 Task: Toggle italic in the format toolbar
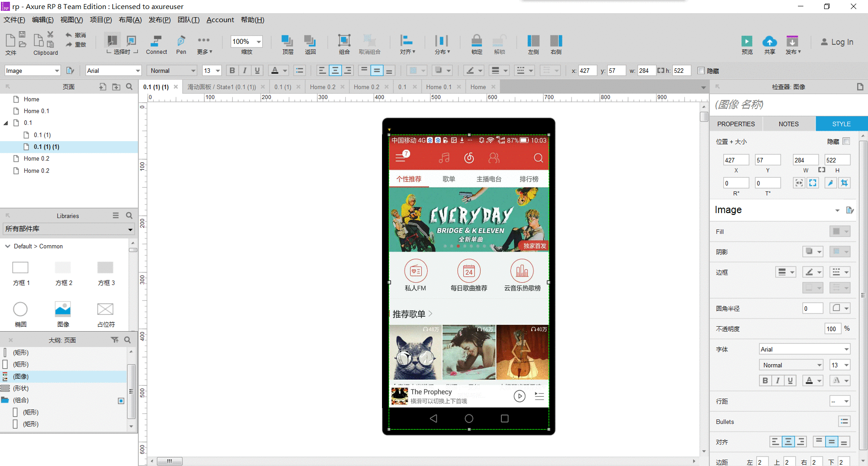[245, 71]
